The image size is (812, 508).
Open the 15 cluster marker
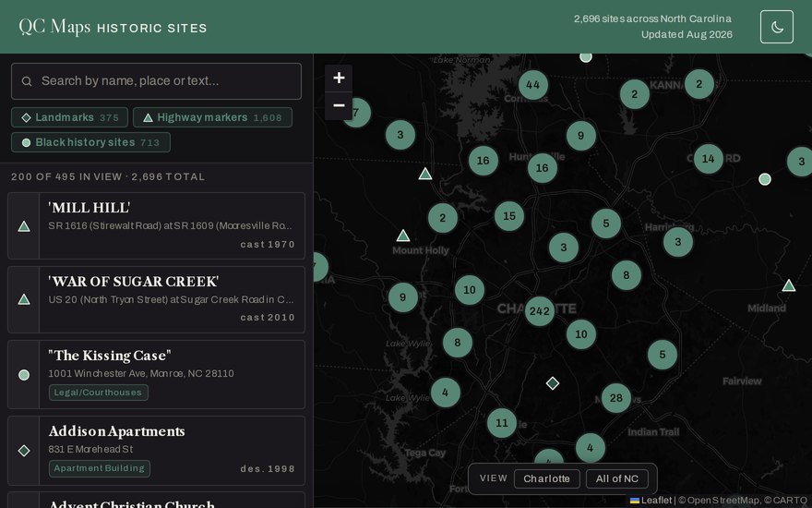pyautogui.click(x=509, y=215)
